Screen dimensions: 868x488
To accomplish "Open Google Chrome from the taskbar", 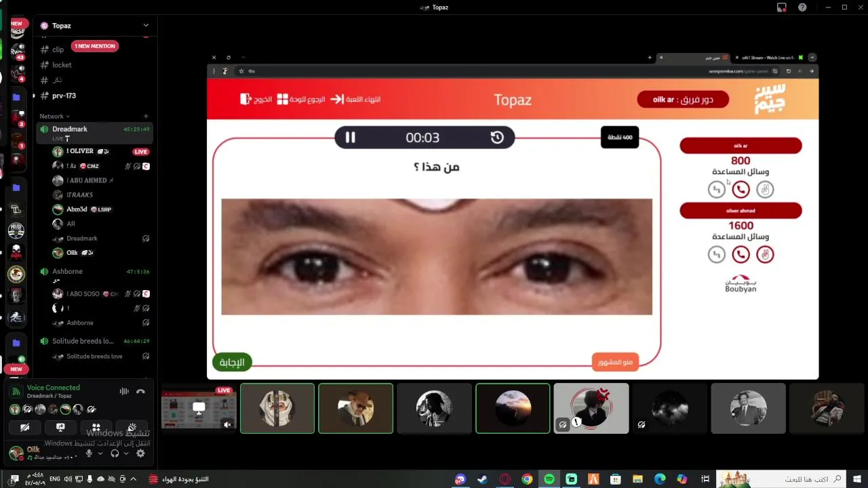I will point(527,479).
